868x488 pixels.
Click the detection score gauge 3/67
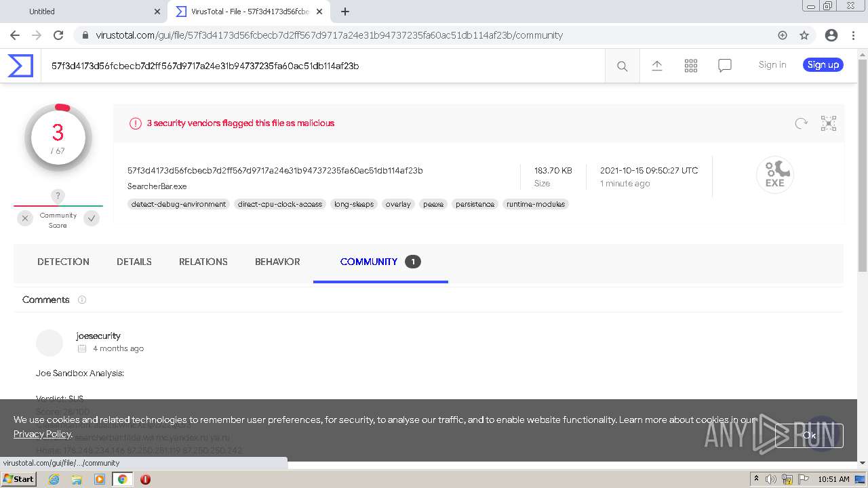click(58, 138)
